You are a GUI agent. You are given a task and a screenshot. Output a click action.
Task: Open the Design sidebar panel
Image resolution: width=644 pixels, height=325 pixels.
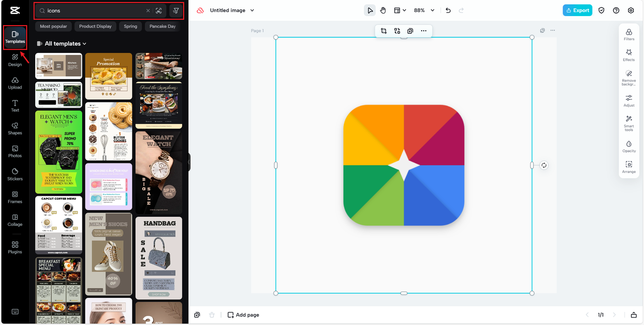(15, 60)
